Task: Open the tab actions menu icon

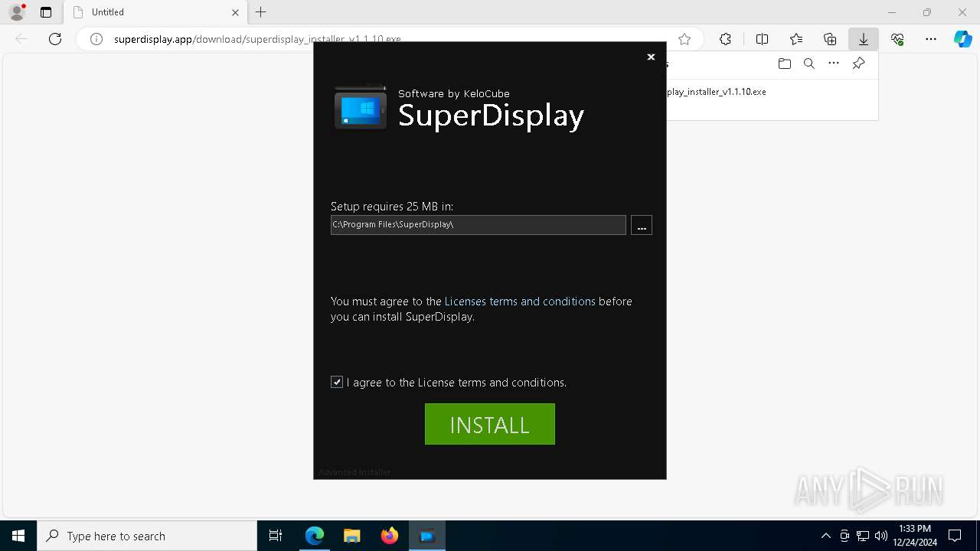Action: point(46,12)
